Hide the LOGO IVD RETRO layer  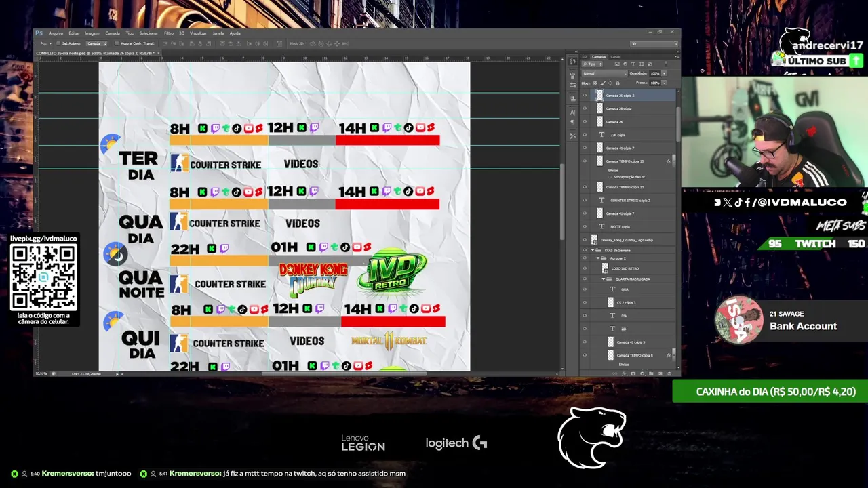coord(585,268)
